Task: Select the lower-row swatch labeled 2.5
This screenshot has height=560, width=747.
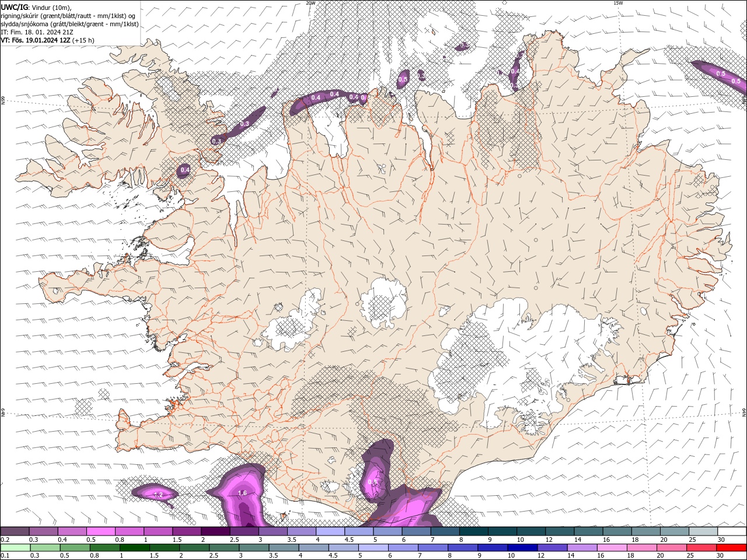Action: 224,548
